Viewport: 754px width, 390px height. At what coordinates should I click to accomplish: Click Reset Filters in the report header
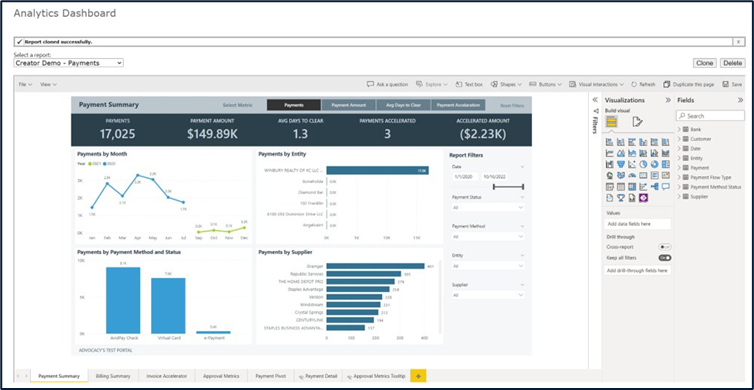[512, 105]
